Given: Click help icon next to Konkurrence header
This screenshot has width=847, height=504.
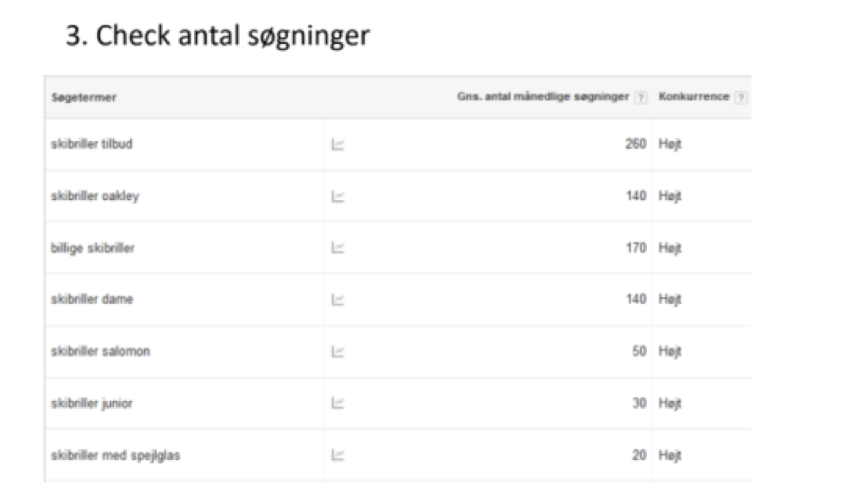Looking at the screenshot, I should [741, 97].
